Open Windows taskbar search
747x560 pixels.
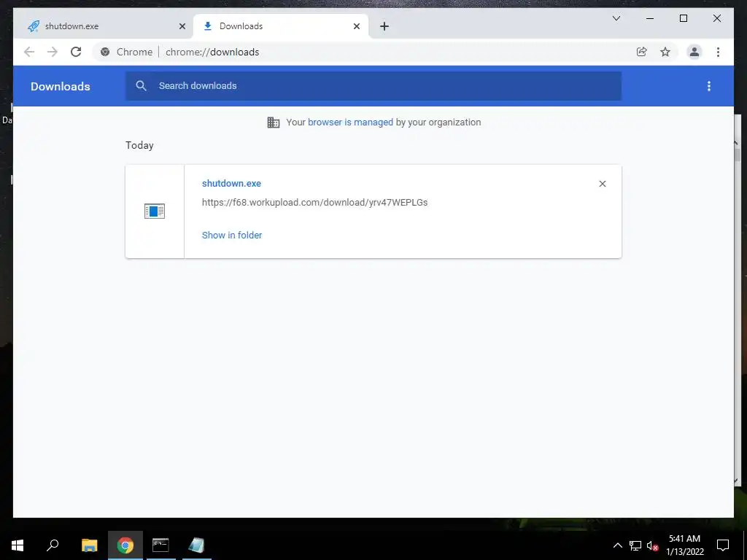53,545
